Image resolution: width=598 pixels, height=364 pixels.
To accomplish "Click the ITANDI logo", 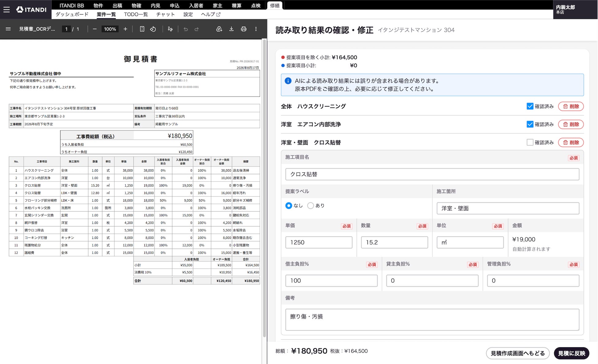I will coord(32,9).
